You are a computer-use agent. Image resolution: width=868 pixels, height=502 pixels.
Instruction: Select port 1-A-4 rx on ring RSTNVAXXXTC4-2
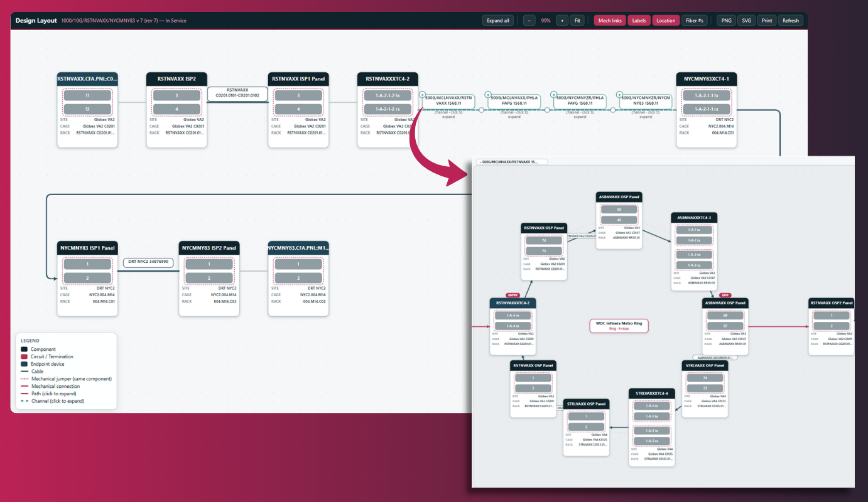pos(513,316)
